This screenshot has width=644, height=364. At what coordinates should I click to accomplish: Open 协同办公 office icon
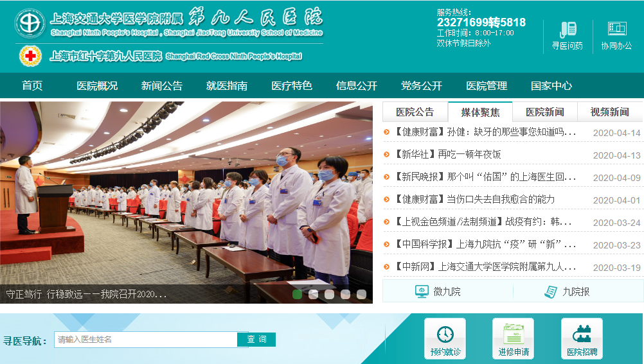616,29
